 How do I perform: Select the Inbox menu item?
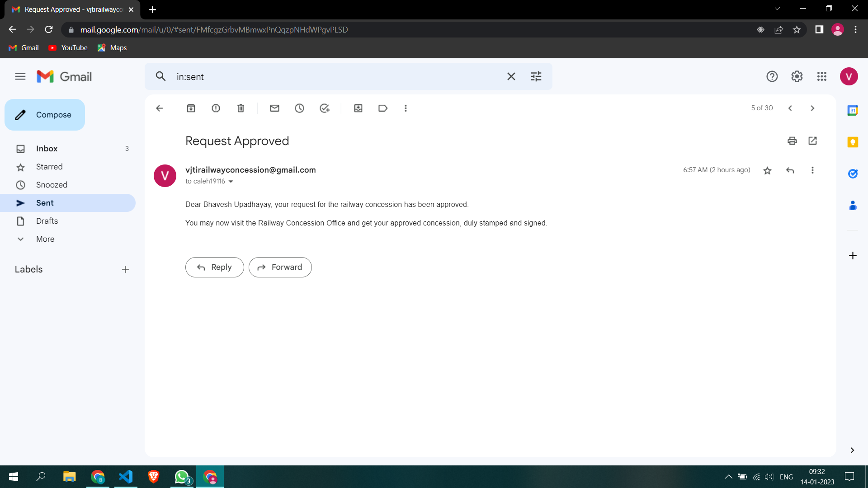(x=47, y=148)
